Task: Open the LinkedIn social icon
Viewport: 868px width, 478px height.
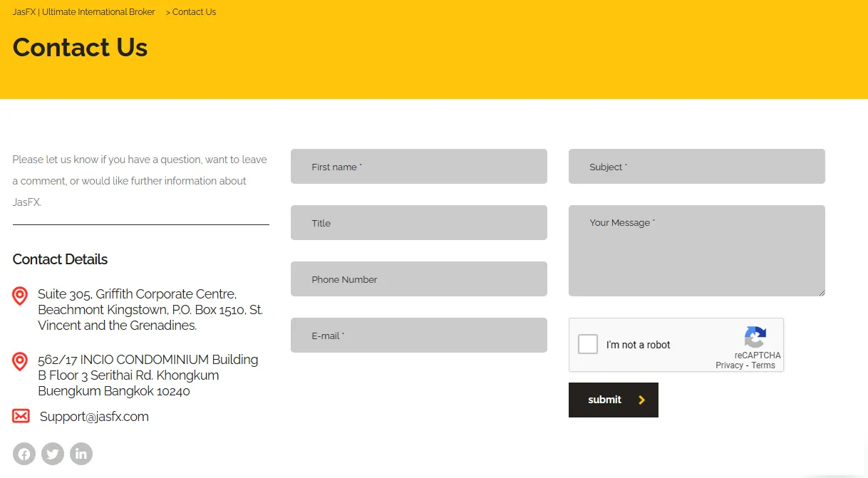Action: click(x=81, y=454)
